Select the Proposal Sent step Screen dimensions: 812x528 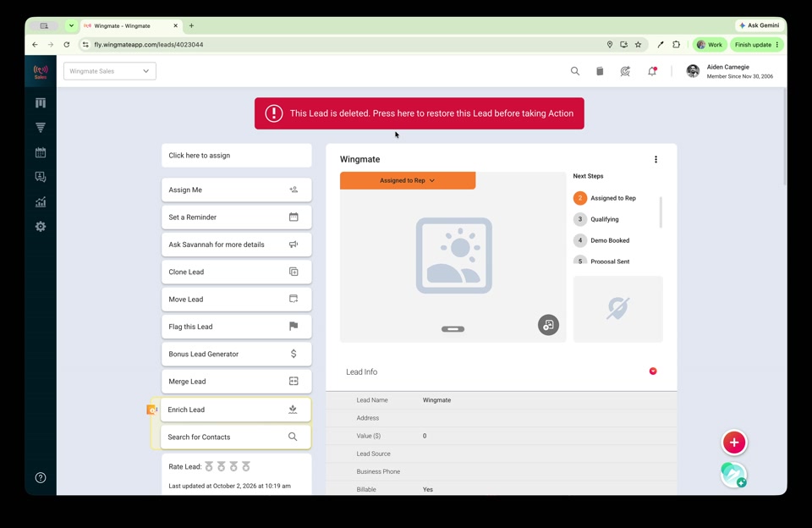point(601,261)
